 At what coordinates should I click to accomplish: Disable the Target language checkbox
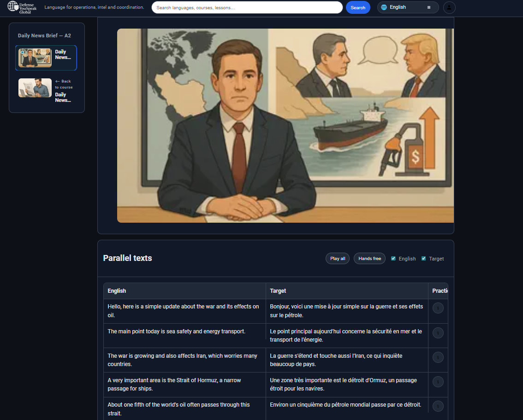click(423, 258)
